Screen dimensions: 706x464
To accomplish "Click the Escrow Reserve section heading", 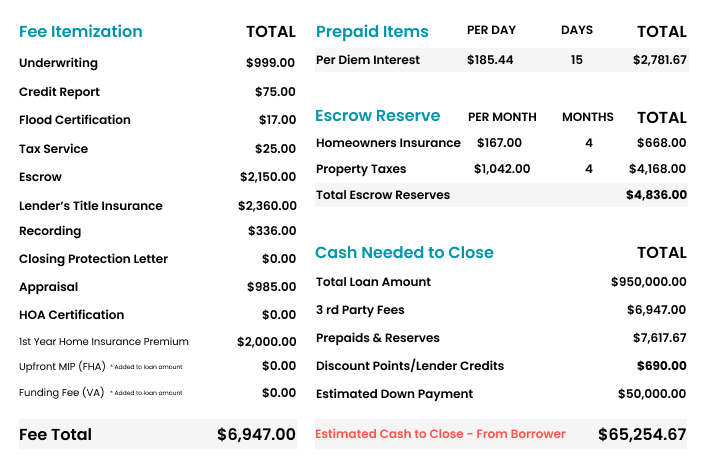I will point(376,116).
